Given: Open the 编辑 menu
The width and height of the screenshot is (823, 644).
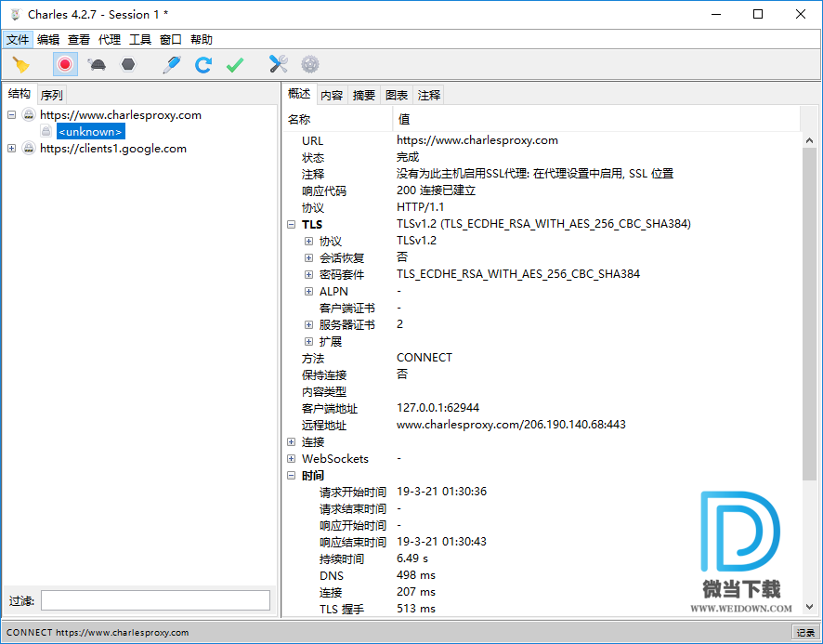Looking at the screenshot, I should click(x=48, y=39).
